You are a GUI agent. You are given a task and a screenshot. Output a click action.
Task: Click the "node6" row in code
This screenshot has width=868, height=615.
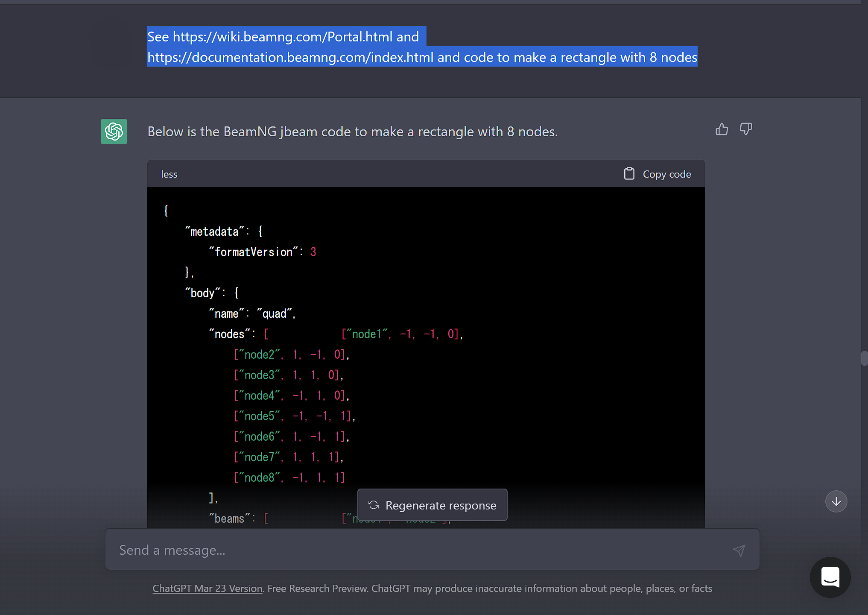coord(292,436)
